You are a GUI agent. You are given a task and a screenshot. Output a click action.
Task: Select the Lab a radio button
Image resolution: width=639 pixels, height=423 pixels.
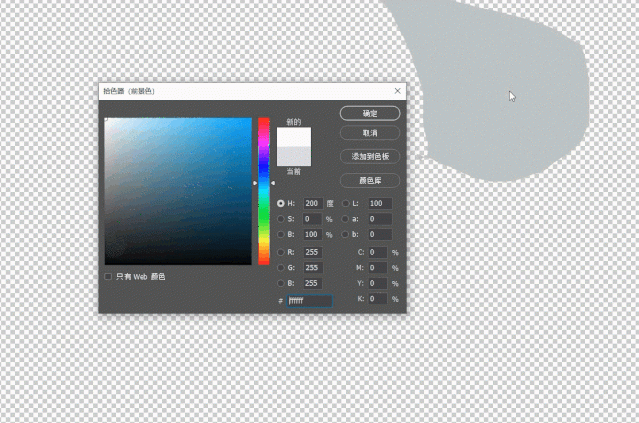(346, 219)
